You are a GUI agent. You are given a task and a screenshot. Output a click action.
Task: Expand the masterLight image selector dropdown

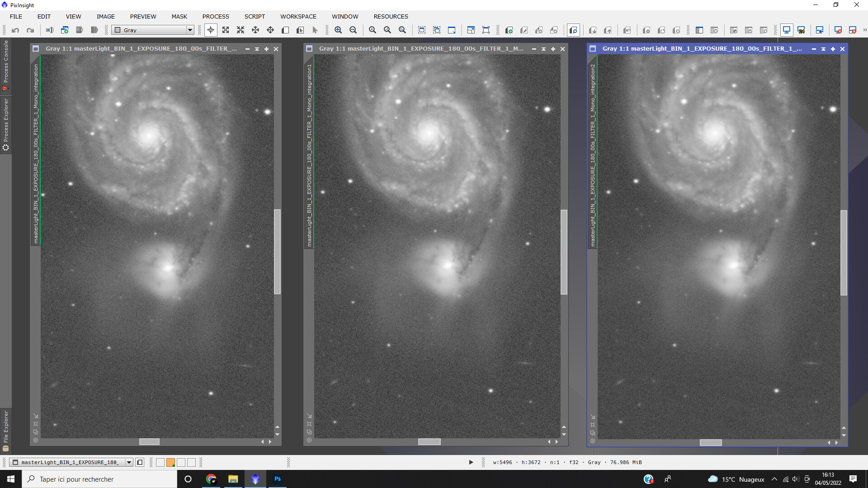tap(129, 462)
